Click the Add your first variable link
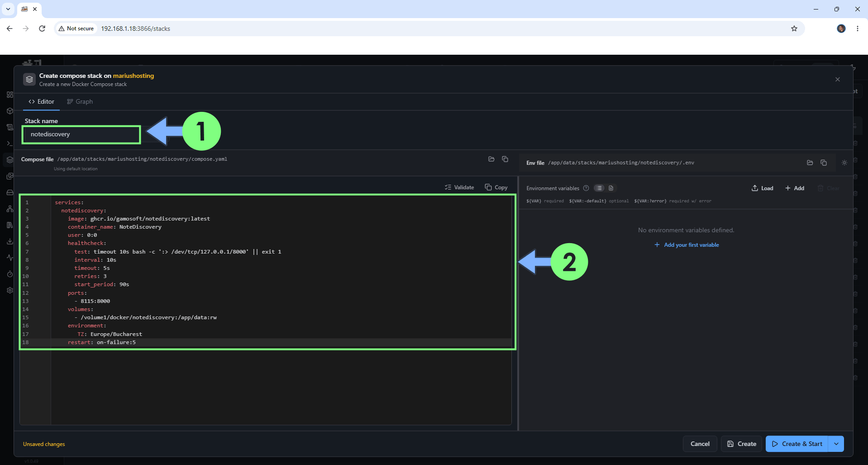 tap(687, 245)
